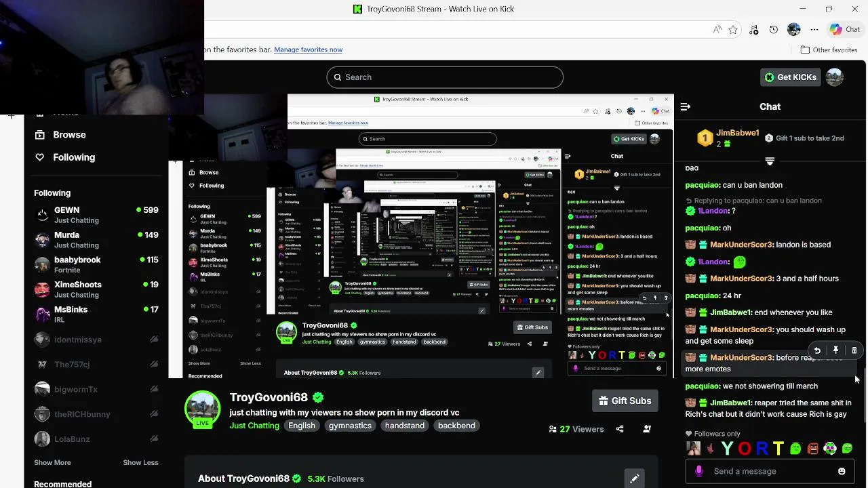Insert the sleepy green blob emote
This screenshot has width=868, height=488.
[795, 449]
